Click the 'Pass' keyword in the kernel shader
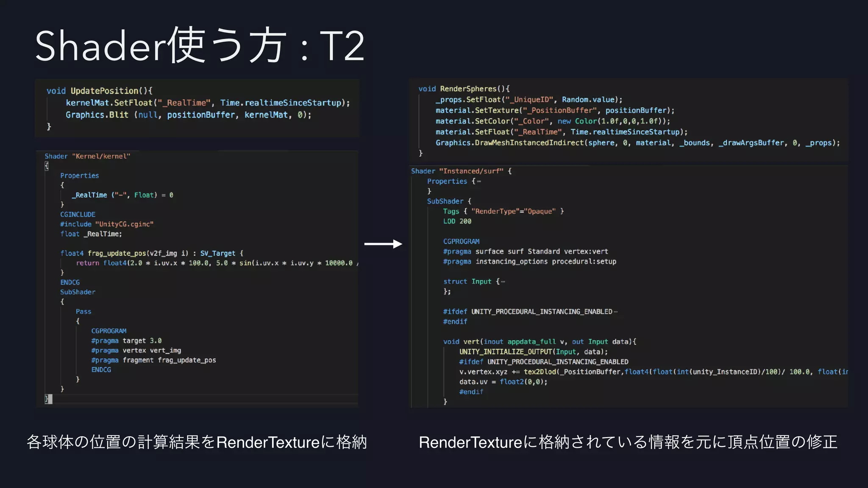868x488 pixels. point(83,311)
